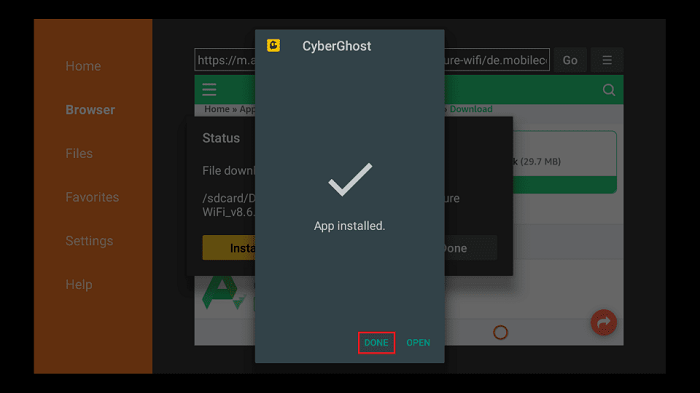Click the search magnifier icon on website
Image resolution: width=700 pixels, height=393 pixels.
point(608,90)
